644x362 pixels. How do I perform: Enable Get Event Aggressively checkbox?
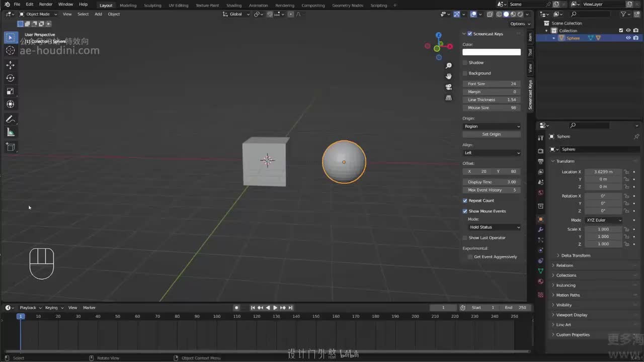pos(470,257)
